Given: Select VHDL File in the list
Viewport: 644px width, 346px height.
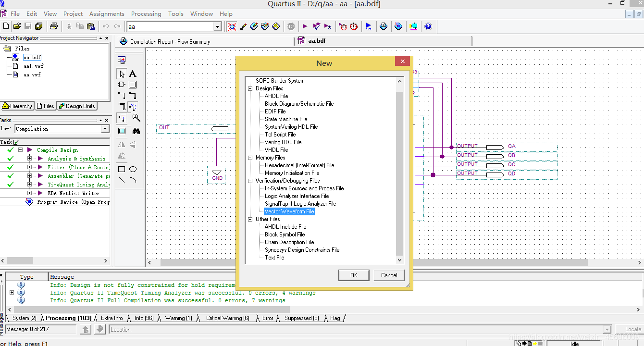Looking at the screenshot, I should tap(276, 150).
